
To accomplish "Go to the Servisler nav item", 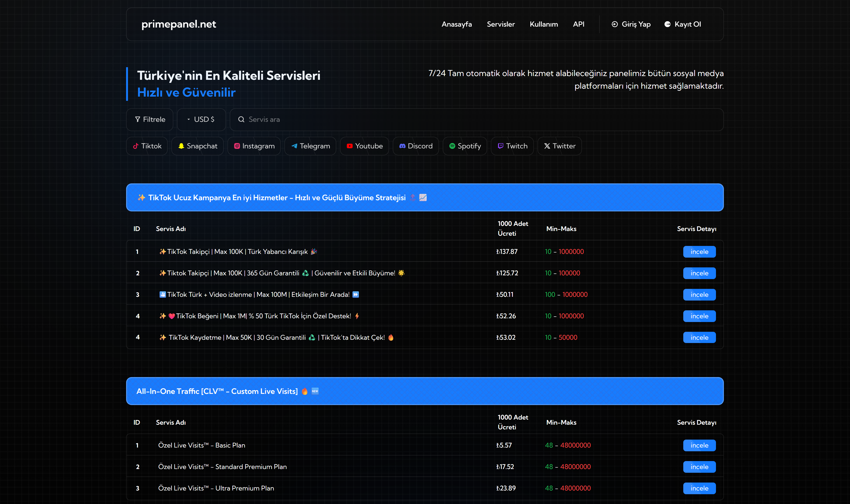I will (501, 24).
